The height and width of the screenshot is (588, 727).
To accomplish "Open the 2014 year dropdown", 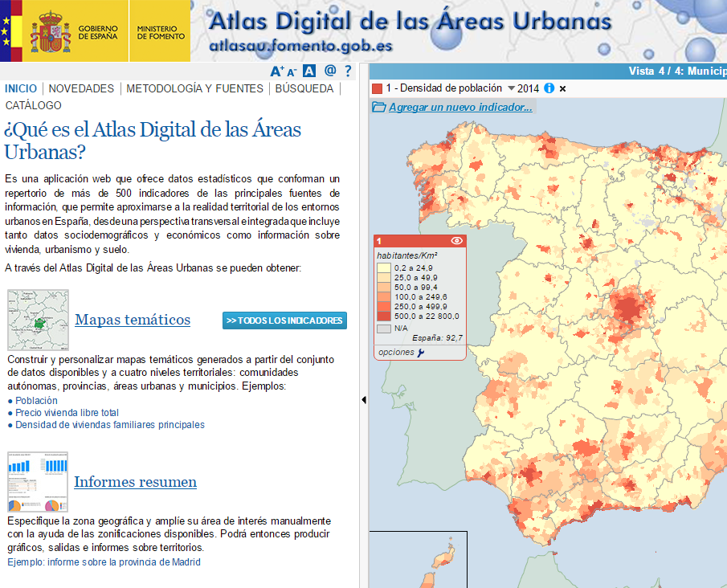I will (x=524, y=88).
